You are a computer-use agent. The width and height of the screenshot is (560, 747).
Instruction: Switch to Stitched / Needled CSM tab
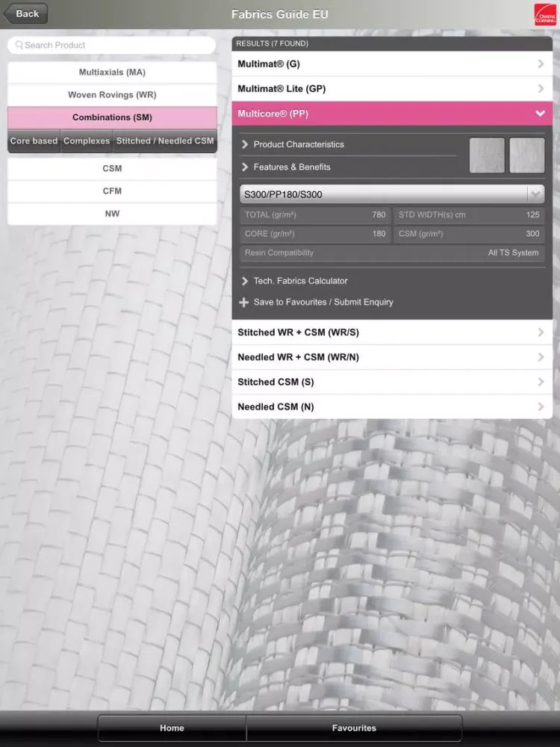click(165, 141)
